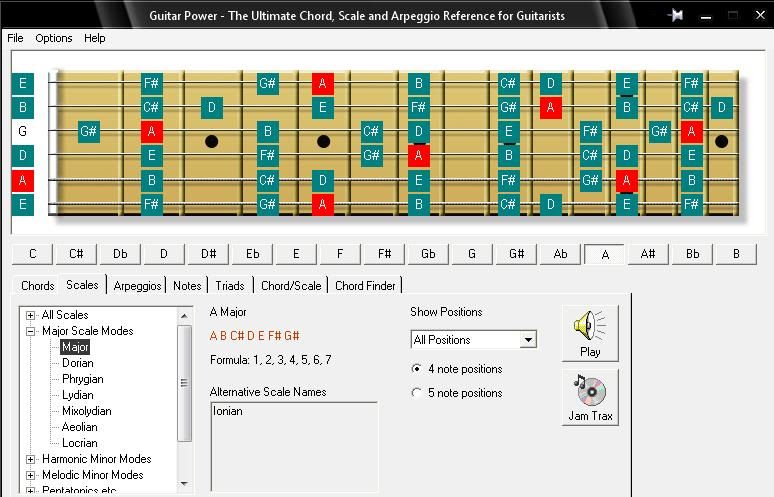The height and width of the screenshot is (497, 774).
Task: Expand the Pentatonics etc node
Action: click(x=31, y=491)
